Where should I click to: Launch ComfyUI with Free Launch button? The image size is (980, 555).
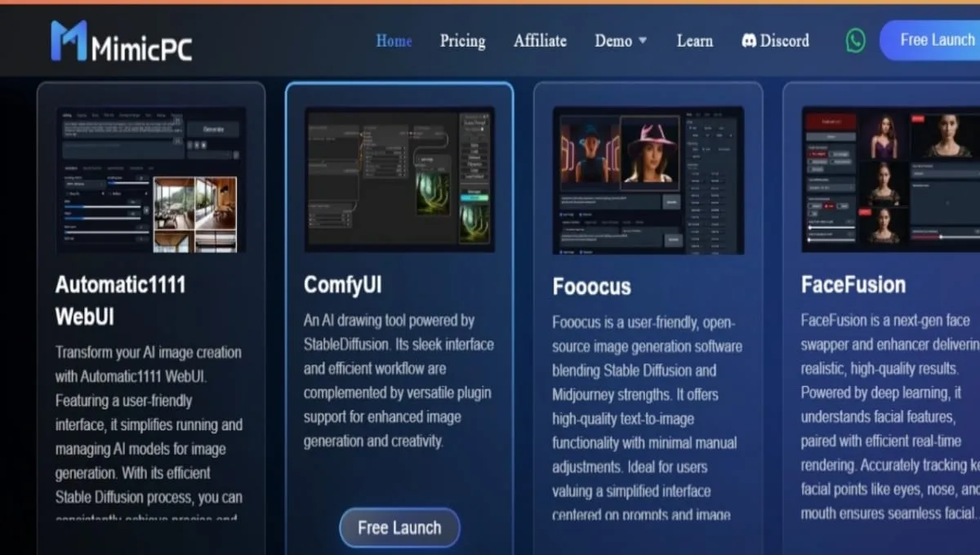point(399,528)
